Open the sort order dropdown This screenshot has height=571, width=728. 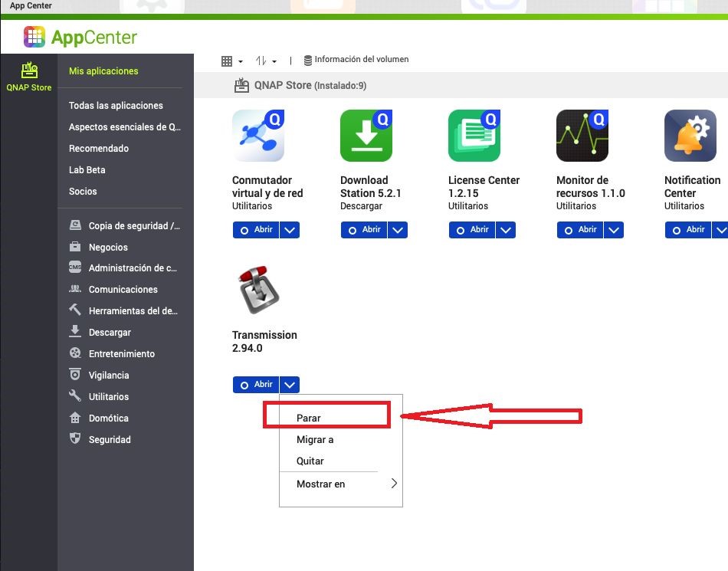(265, 61)
